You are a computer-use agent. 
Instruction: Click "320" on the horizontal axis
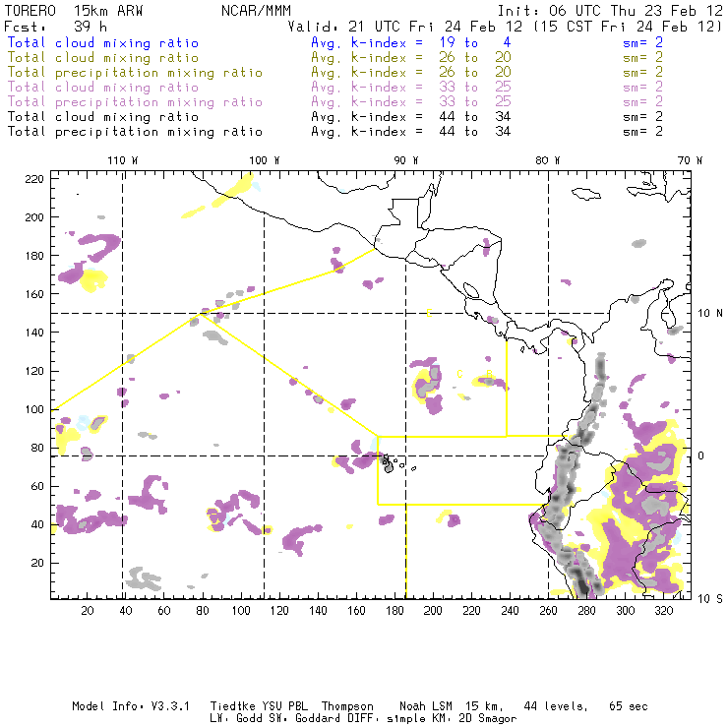pyautogui.click(x=664, y=611)
